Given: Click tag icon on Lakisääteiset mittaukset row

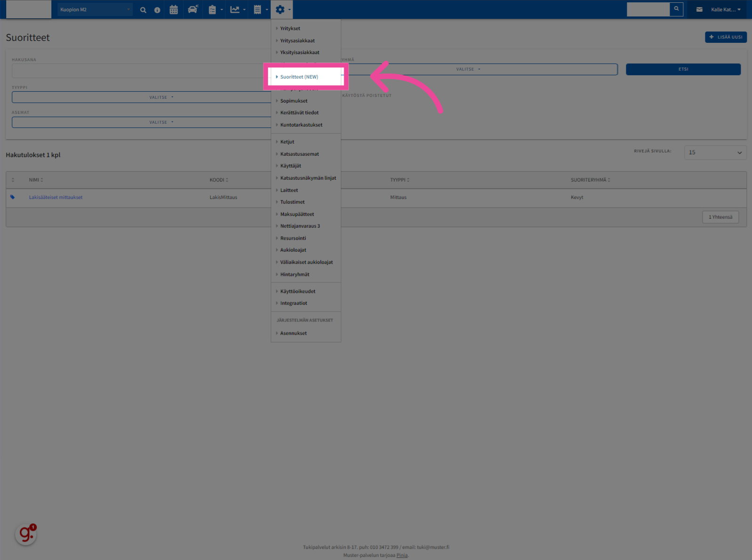Looking at the screenshot, I should (x=12, y=197).
